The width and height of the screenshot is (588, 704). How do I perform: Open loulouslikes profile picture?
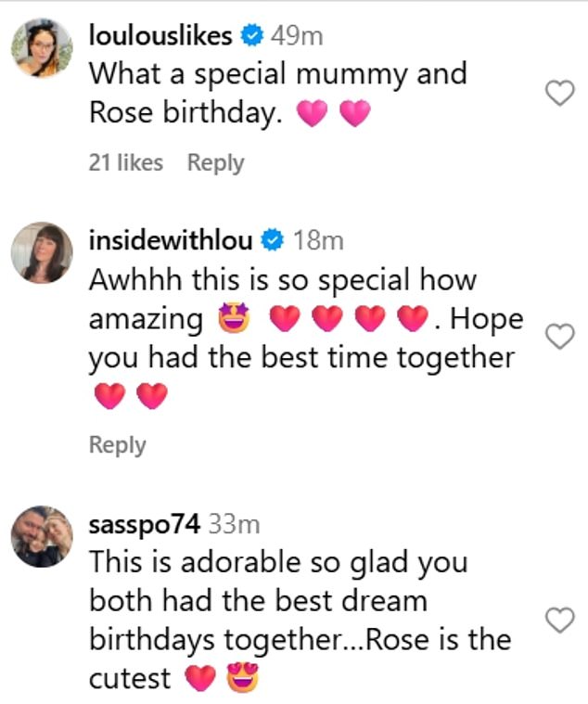(43, 48)
